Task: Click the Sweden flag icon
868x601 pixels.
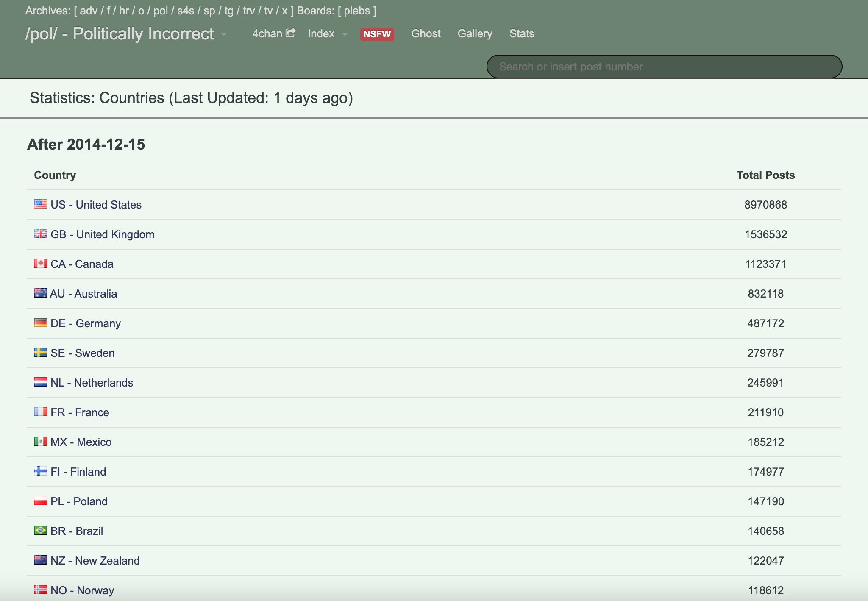Action: 41,352
